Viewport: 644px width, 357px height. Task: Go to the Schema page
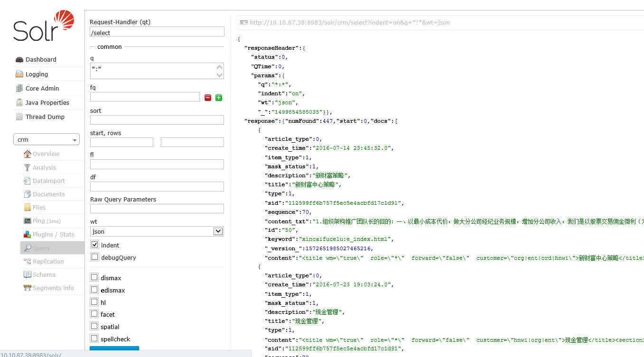click(x=44, y=275)
